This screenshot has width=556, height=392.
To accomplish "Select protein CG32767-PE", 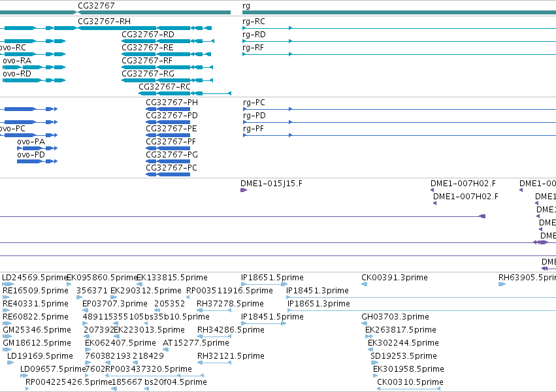I will (168, 135).
